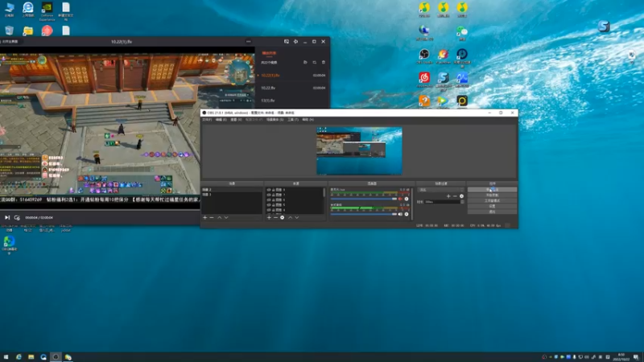Open the OBS 工具 menu

[x=293, y=119]
